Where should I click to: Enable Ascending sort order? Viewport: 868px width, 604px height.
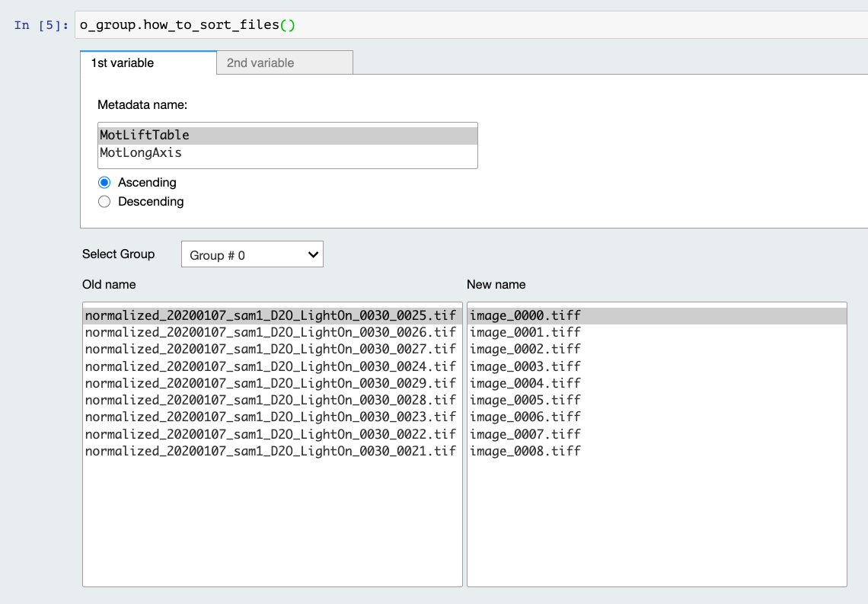(105, 183)
